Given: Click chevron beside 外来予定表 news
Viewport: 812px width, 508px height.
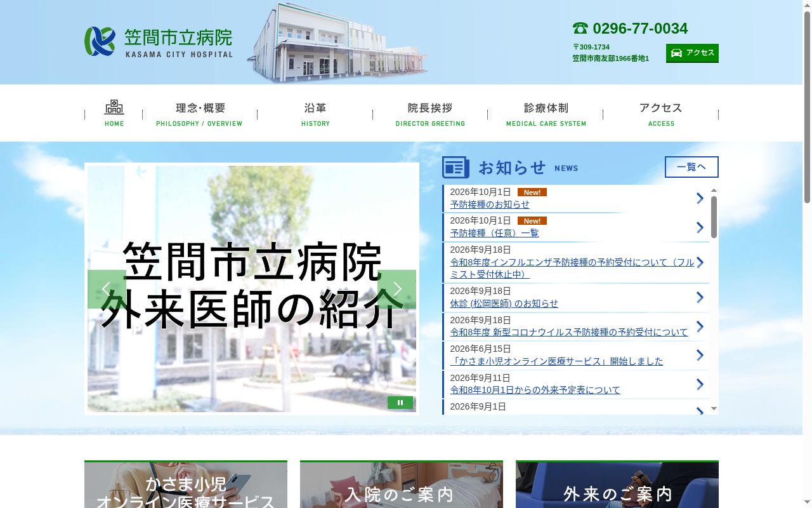Looking at the screenshot, I should 700,384.
